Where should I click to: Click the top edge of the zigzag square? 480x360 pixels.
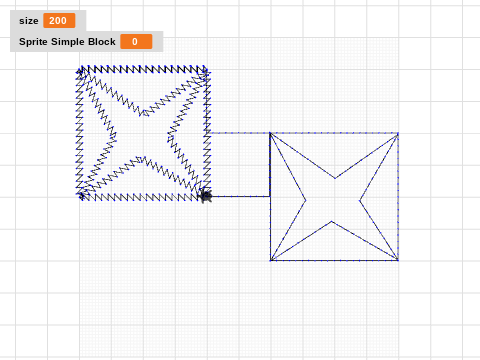143,69
